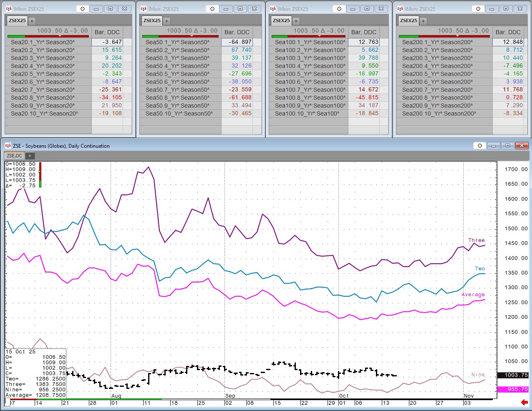Click the Sea200.10_Yr row label
Viewport: 532px width, 411px height.
coord(439,113)
